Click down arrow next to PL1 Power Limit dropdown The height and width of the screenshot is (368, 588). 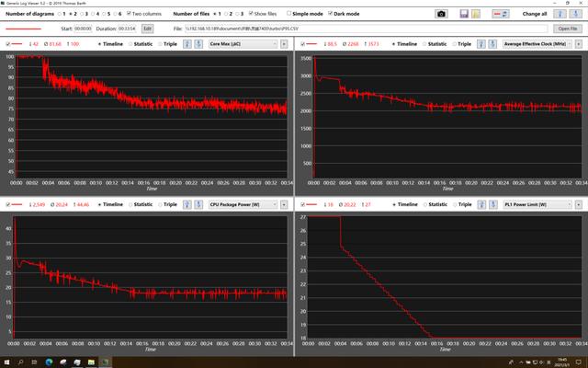pyautogui.click(x=492, y=204)
